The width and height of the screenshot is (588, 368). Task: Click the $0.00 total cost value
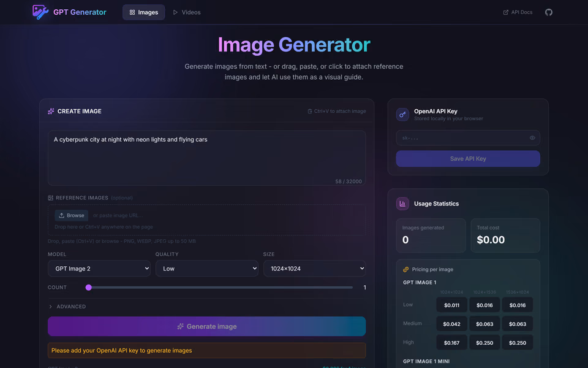tap(491, 240)
